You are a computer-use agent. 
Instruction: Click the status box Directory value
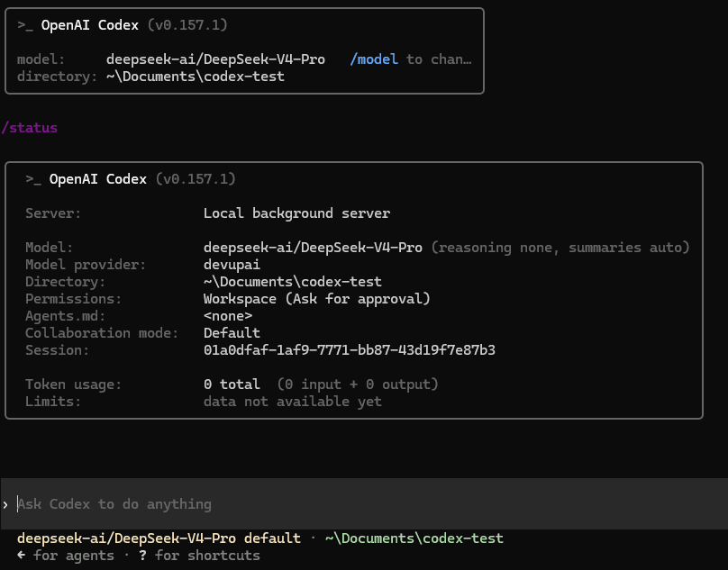[293, 282]
